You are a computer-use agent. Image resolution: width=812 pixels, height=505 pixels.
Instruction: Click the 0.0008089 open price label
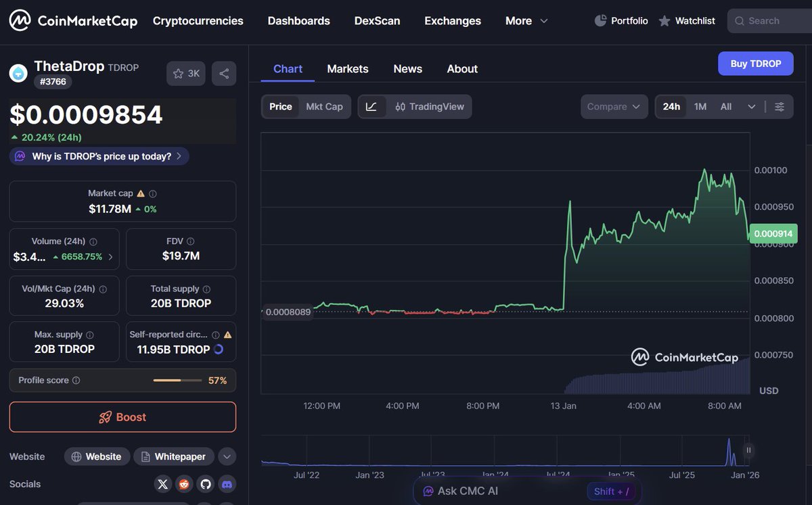click(288, 312)
